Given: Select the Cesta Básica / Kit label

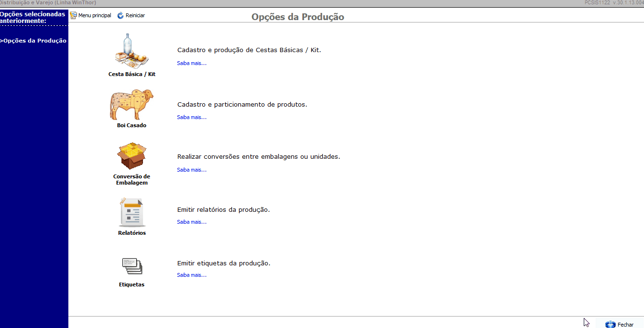Looking at the screenshot, I should 132,75.
